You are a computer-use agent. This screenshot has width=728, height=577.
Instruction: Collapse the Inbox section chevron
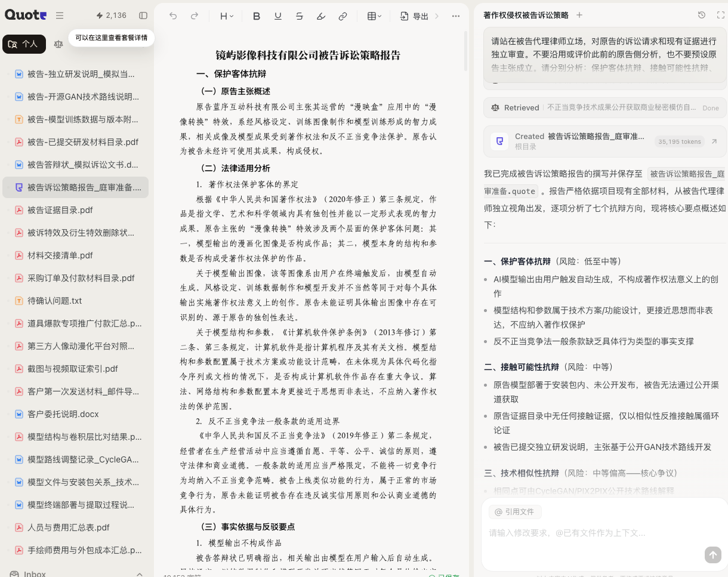(140, 574)
